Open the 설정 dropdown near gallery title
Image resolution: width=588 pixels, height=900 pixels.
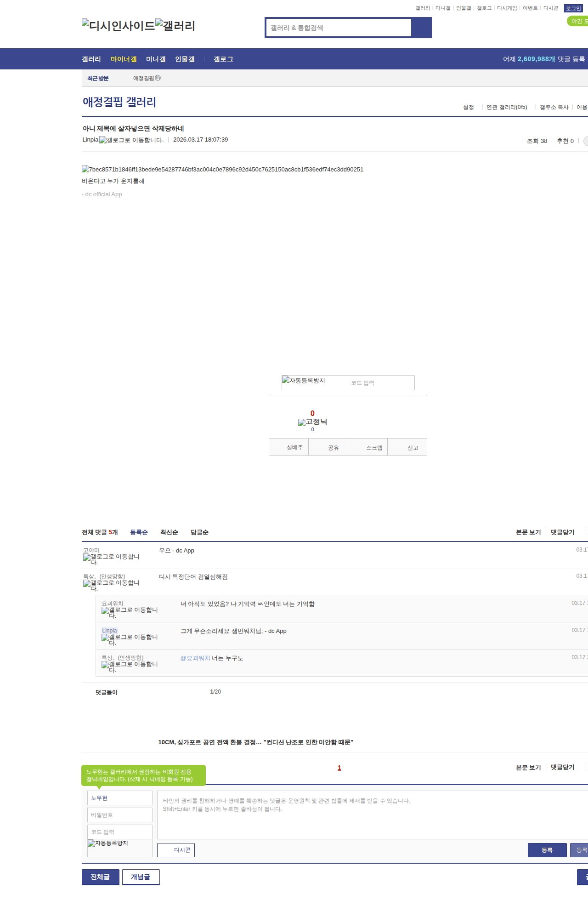click(468, 107)
